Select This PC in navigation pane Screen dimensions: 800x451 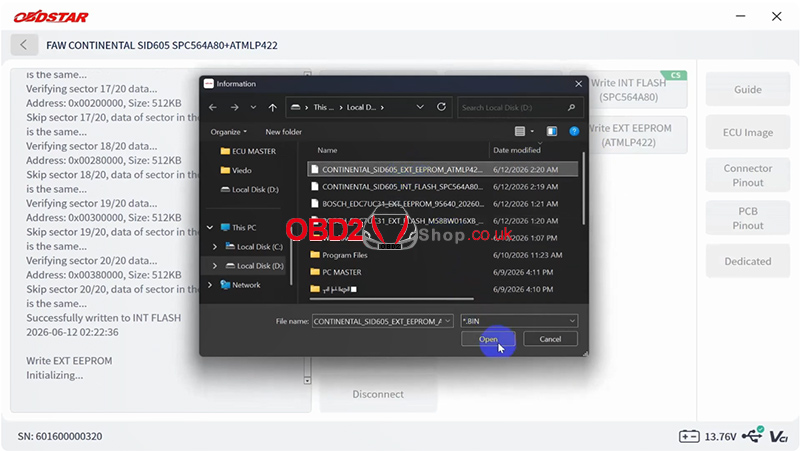coord(238,227)
